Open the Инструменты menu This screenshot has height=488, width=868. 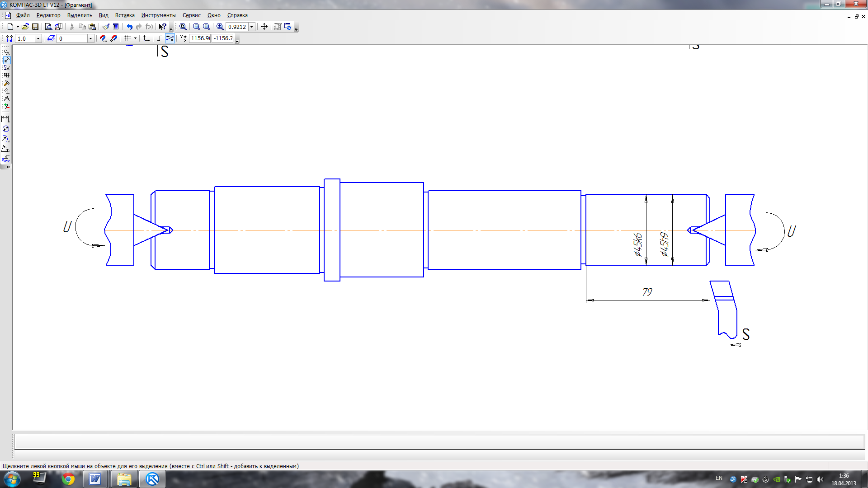coord(158,15)
